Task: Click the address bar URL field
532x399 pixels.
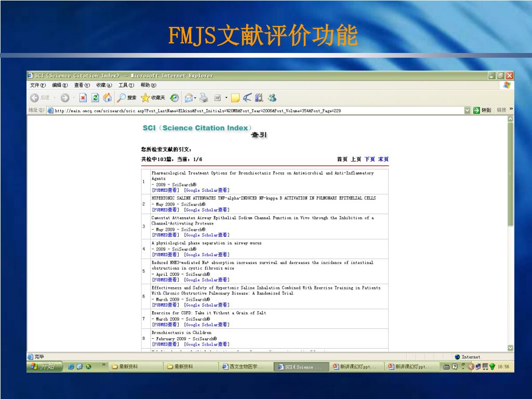Action: pos(259,111)
